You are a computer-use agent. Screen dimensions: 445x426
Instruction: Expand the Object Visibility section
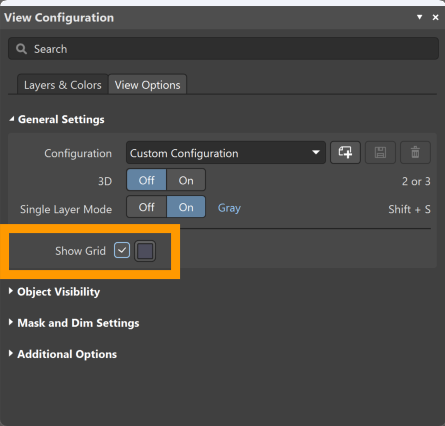point(11,291)
